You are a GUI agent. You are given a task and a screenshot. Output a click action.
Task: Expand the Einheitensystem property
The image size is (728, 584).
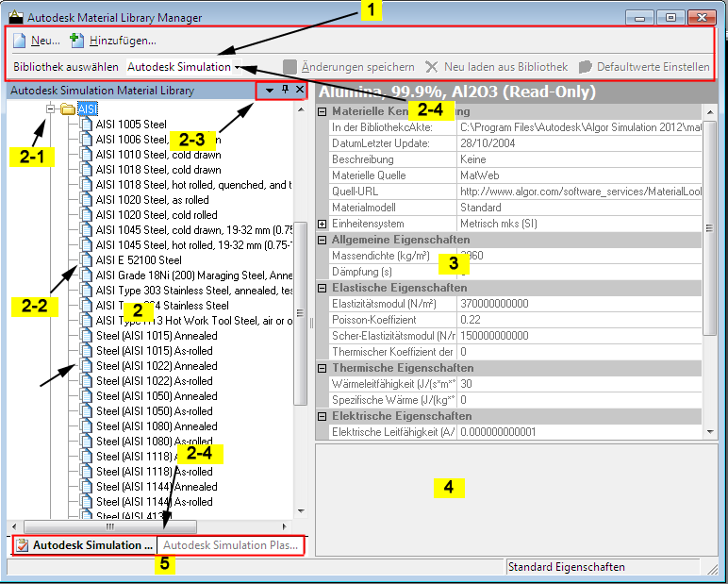[322, 224]
